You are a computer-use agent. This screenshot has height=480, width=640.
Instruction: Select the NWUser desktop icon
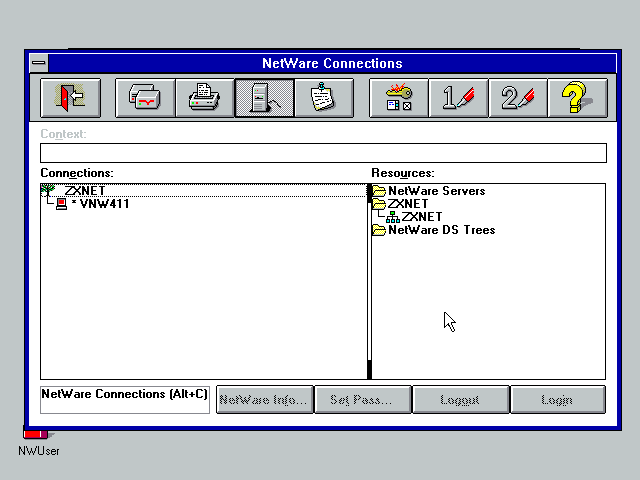pyautogui.click(x=38, y=442)
